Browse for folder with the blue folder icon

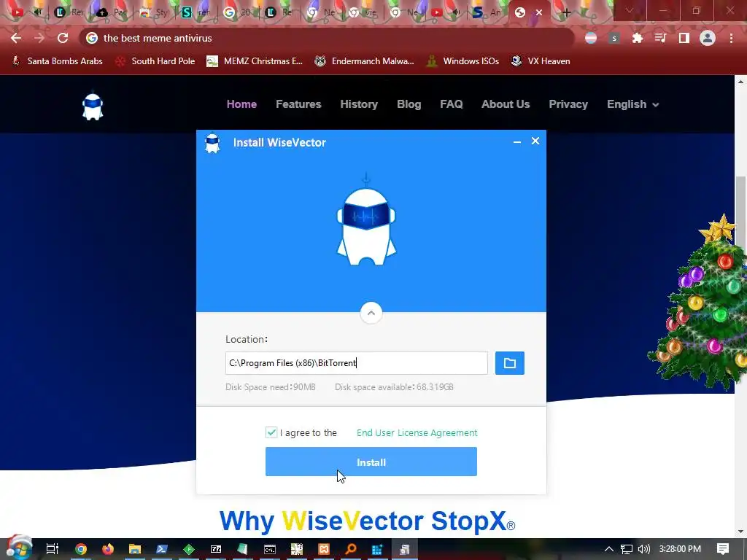click(510, 363)
